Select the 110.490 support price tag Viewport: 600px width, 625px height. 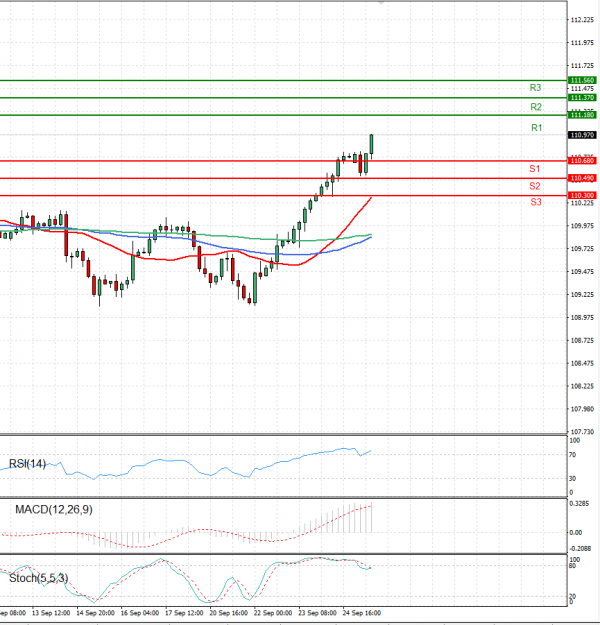[x=582, y=178]
